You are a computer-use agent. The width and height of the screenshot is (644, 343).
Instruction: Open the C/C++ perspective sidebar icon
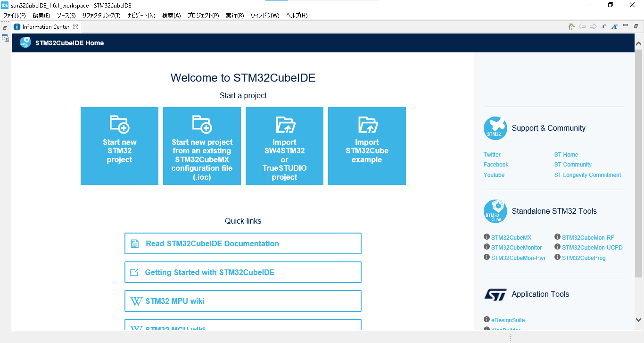(5, 38)
